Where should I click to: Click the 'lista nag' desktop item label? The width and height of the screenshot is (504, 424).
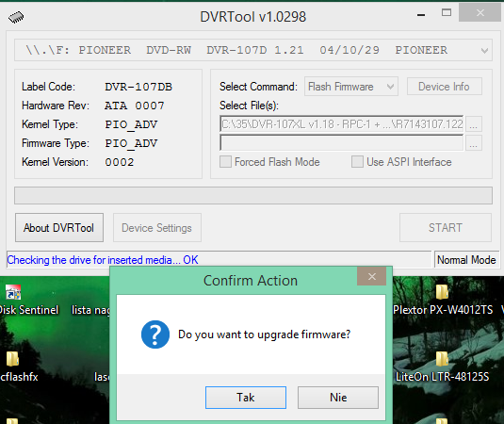pos(90,310)
